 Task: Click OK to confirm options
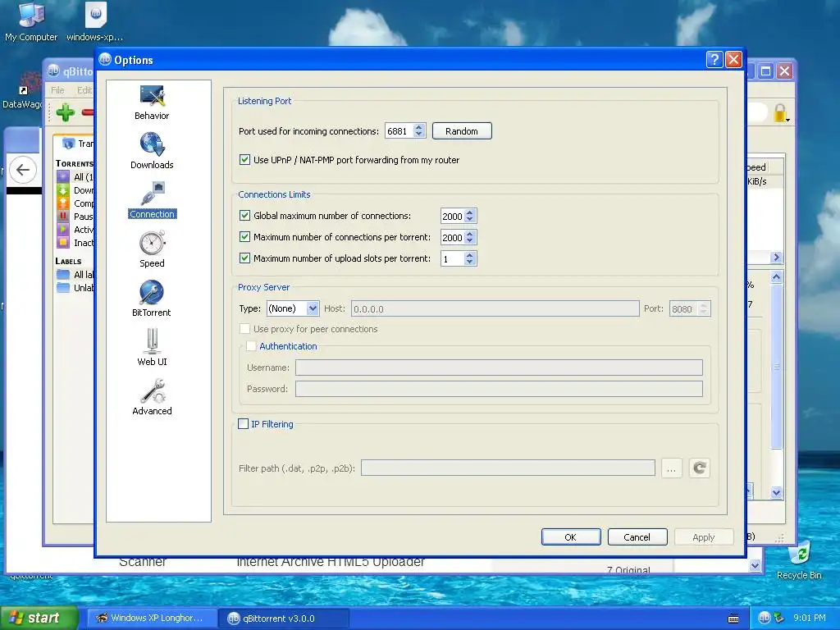click(571, 536)
